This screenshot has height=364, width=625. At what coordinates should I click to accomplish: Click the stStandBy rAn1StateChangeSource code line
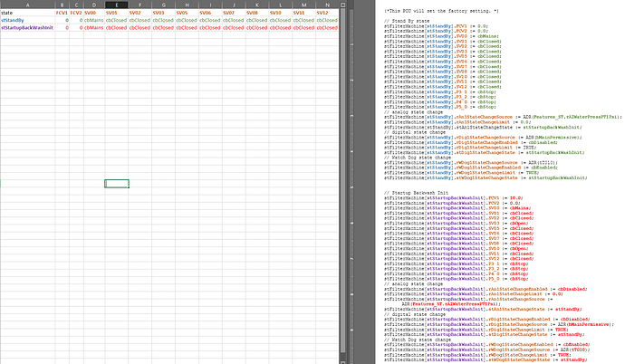(x=503, y=117)
